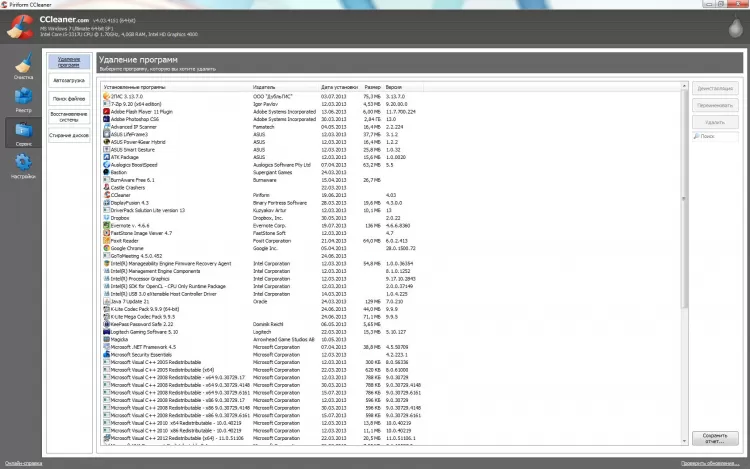750x469 pixels.
Task: Open Стирание дисков drive wiper tab
Action: tap(69, 135)
